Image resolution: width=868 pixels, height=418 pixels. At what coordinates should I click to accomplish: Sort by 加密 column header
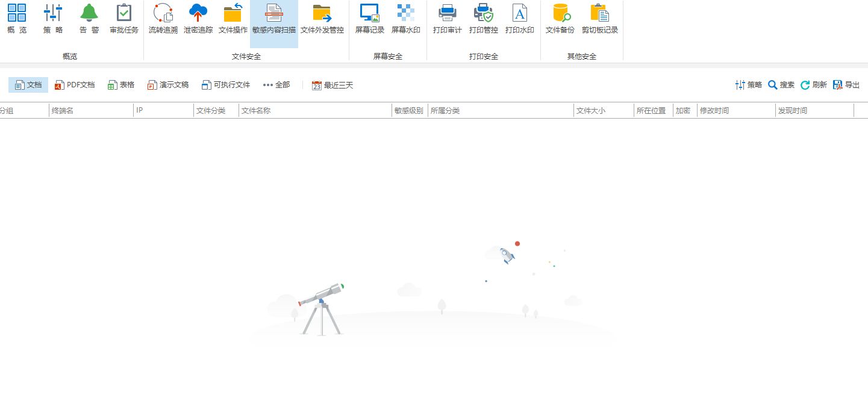coord(685,111)
